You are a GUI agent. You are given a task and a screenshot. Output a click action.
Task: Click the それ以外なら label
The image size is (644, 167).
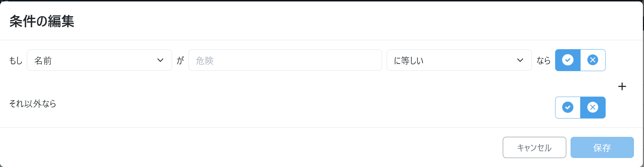pos(33,104)
